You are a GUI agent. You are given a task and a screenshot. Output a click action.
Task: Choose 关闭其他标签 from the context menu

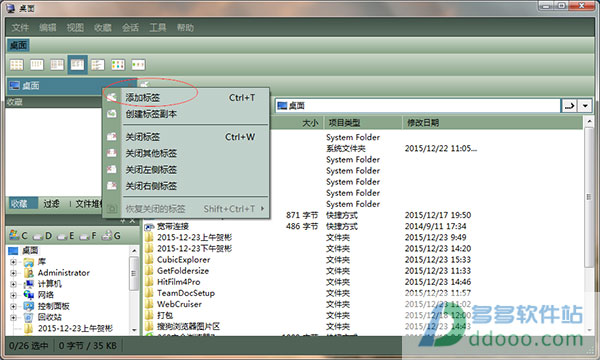[x=186, y=153]
